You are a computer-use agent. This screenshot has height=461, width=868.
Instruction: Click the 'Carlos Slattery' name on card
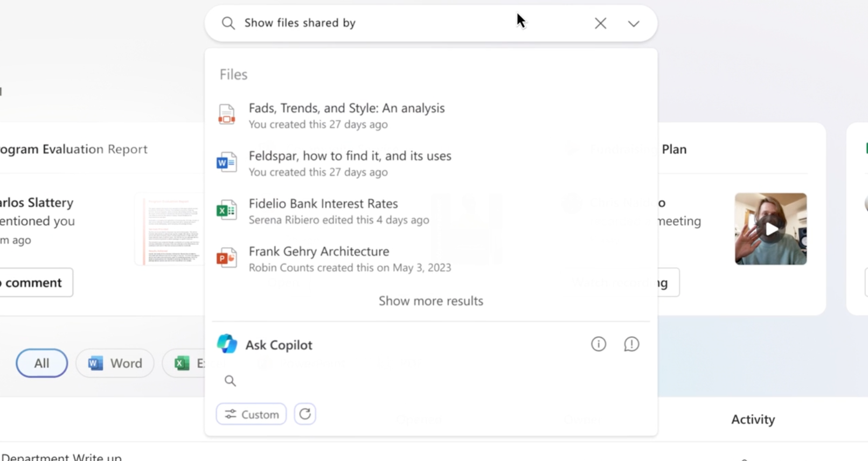tap(37, 202)
